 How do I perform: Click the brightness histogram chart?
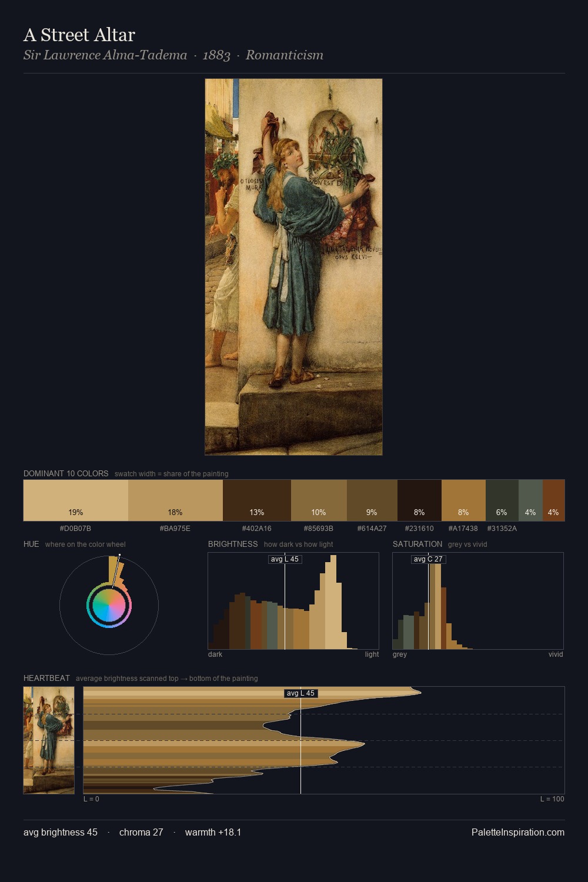pos(293,601)
